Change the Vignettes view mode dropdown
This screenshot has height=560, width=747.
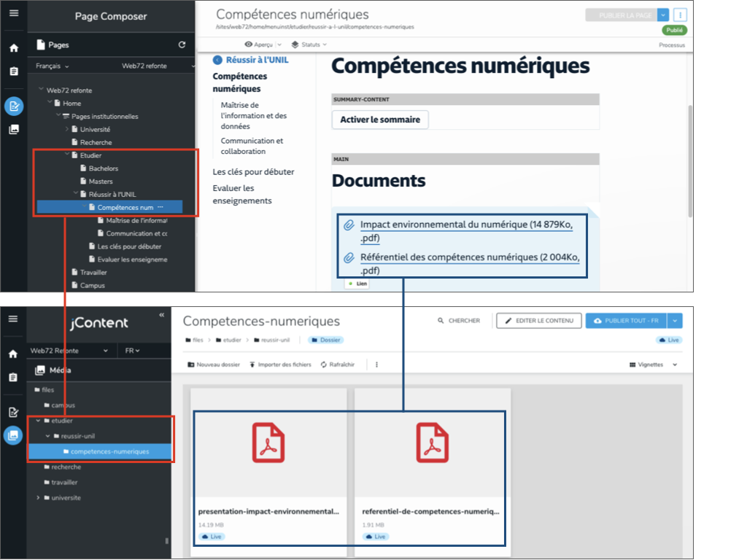[654, 365]
